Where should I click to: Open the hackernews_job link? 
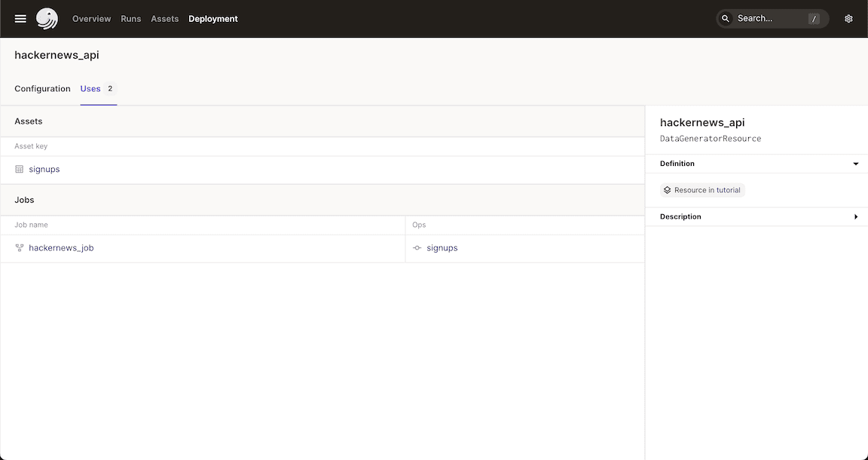tap(62, 247)
